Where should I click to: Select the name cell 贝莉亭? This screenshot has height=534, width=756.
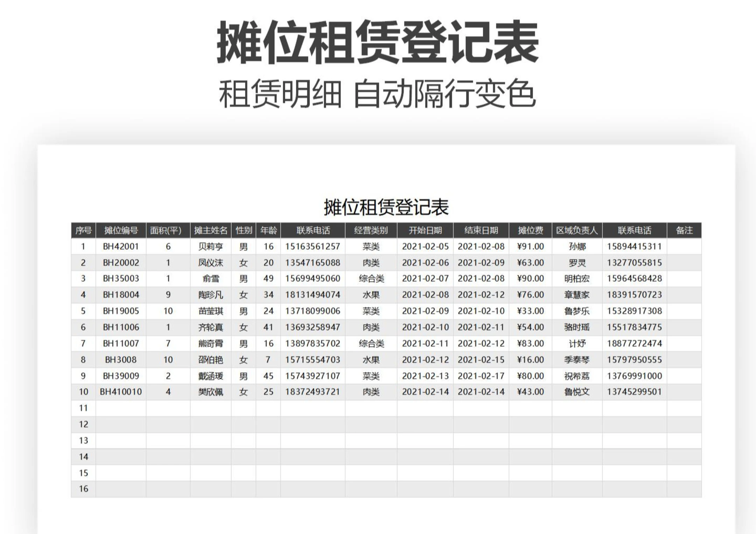pyautogui.click(x=210, y=247)
